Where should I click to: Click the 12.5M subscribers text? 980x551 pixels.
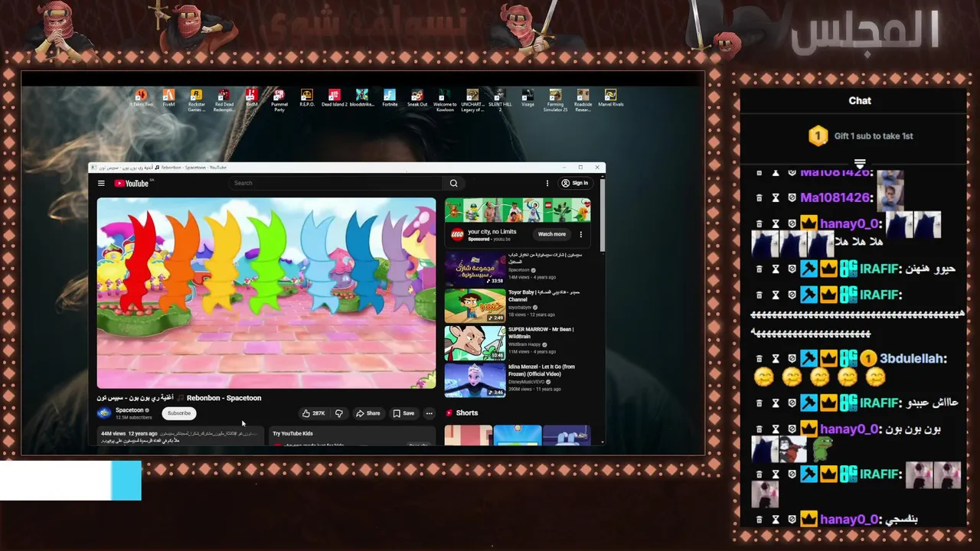pyautogui.click(x=134, y=418)
